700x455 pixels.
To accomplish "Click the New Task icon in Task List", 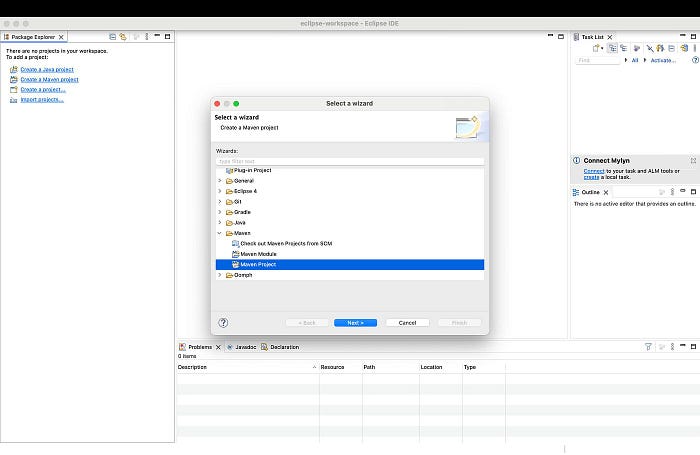I will pyautogui.click(x=596, y=48).
